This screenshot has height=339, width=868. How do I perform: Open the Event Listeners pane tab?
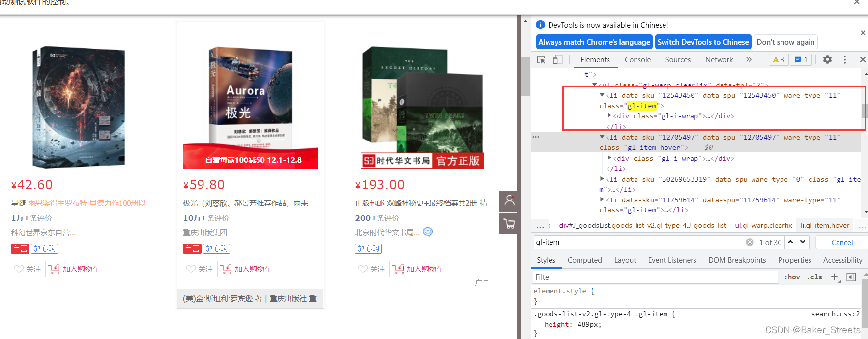pos(672,260)
